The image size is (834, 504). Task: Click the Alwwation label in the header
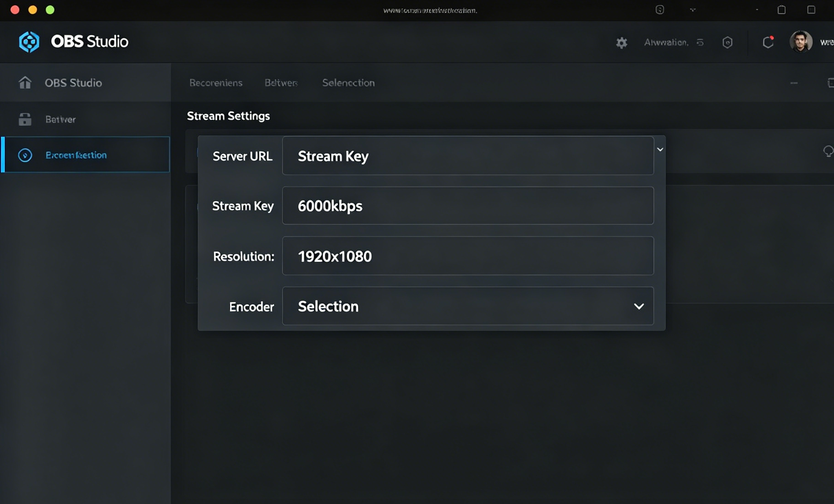tap(666, 42)
